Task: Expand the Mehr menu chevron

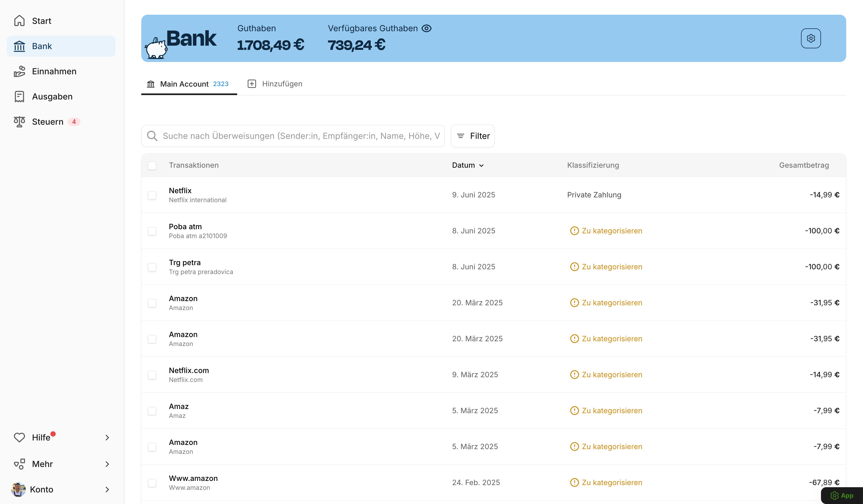Action: coord(107,464)
